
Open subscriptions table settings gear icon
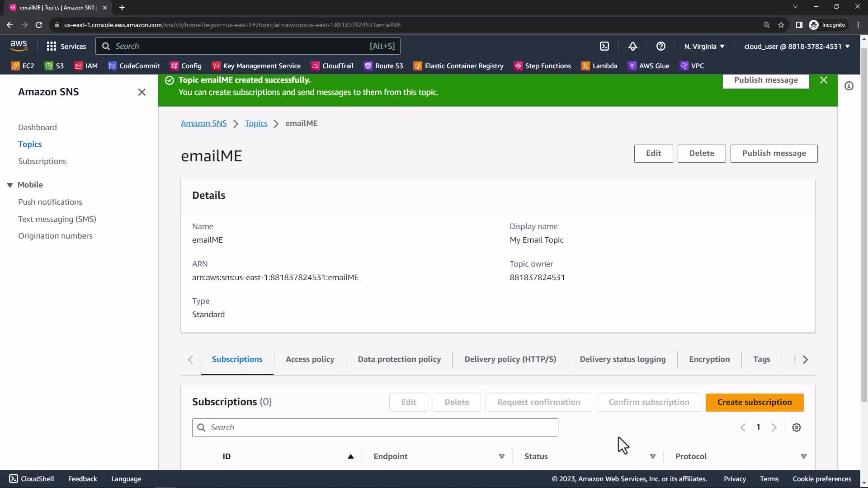(796, 427)
